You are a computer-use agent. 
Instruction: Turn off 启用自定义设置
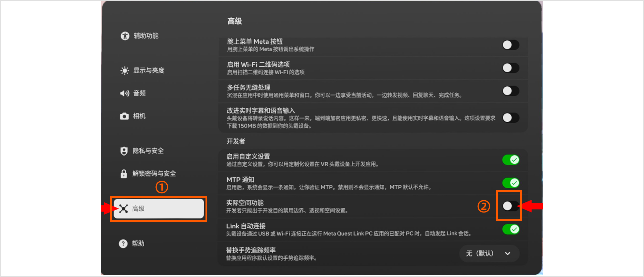coord(511,160)
